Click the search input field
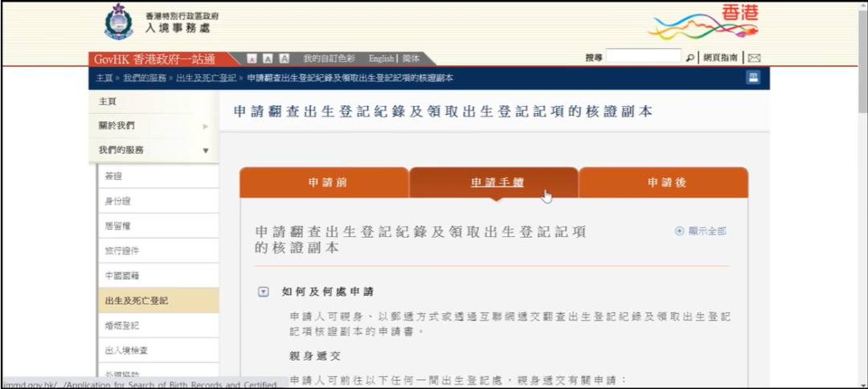The image size is (868, 389). [x=643, y=57]
